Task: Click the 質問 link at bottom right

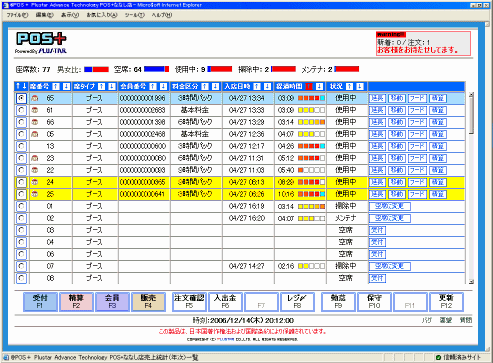Action: tap(466, 320)
